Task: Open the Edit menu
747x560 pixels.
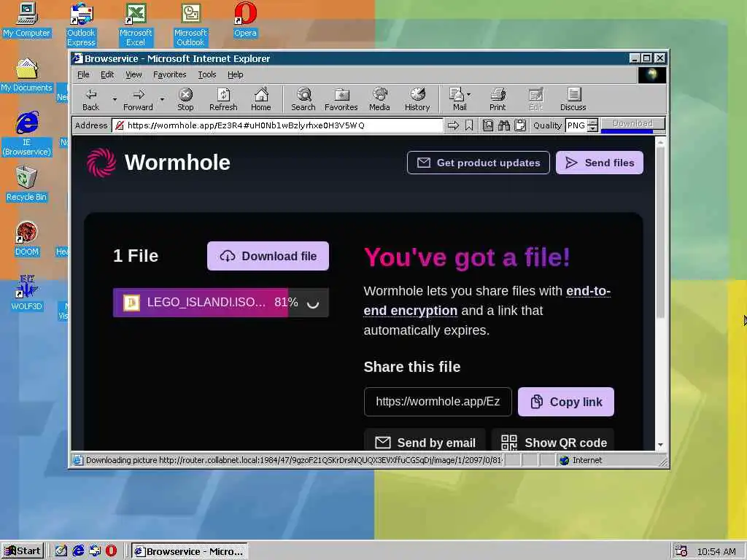Action: pos(107,74)
